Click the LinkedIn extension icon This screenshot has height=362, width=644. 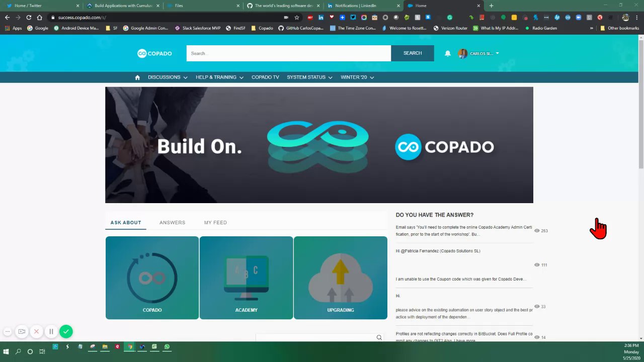coord(321,18)
